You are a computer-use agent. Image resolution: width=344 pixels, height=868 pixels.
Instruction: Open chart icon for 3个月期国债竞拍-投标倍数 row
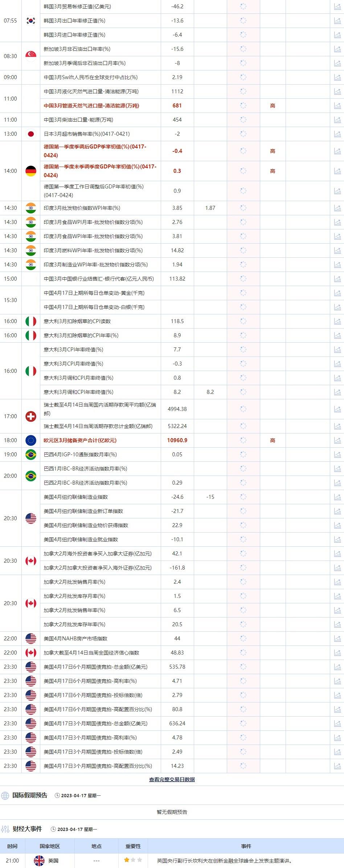pos(337,752)
